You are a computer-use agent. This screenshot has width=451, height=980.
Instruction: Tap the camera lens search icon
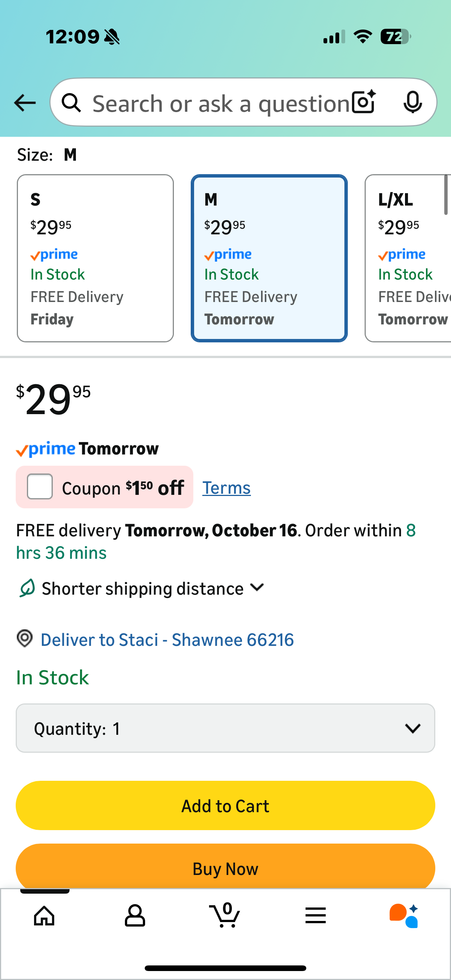363,102
